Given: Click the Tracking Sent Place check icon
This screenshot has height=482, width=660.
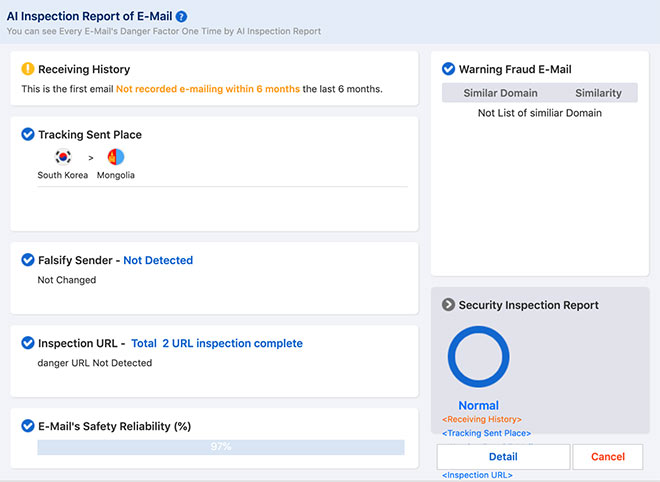Looking at the screenshot, I should 28,135.
